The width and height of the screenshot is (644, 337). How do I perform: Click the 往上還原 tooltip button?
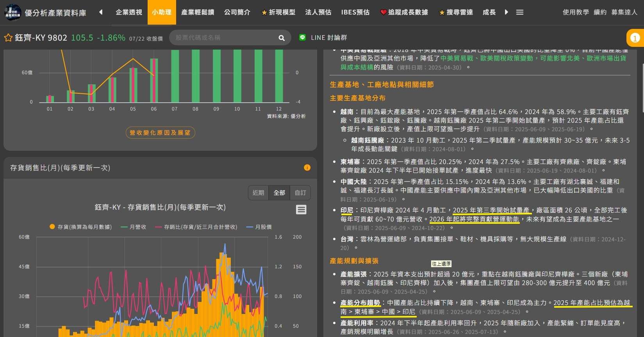pos(441,264)
